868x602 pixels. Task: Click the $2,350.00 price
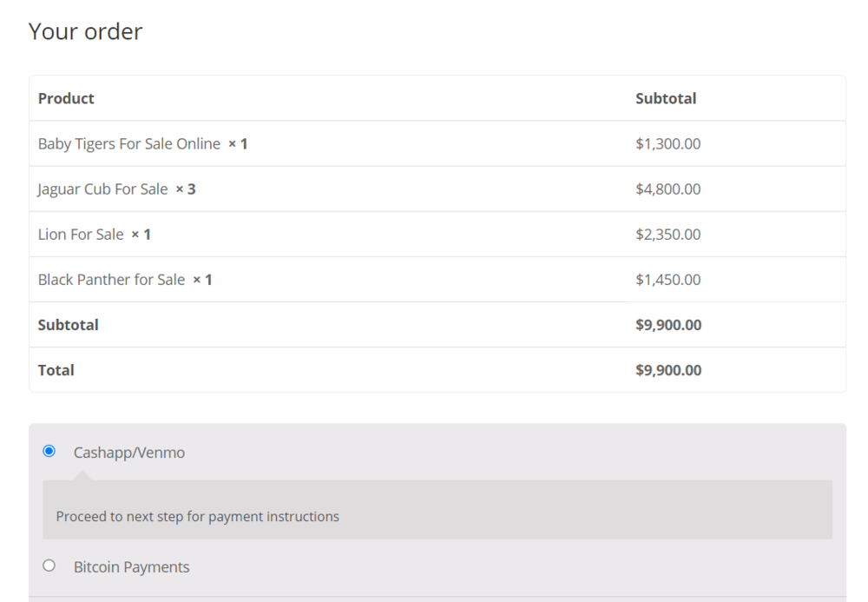[x=667, y=235]
